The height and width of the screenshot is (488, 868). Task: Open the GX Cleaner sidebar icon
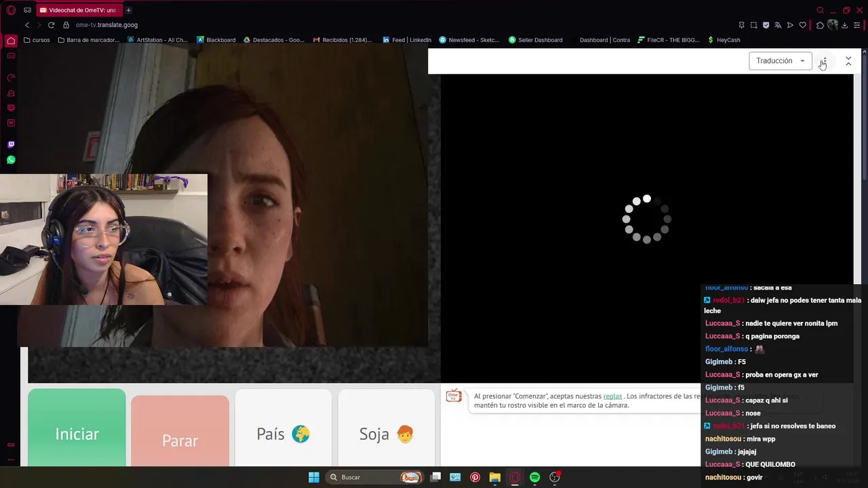pyautogui.click(x=11, y=93)
